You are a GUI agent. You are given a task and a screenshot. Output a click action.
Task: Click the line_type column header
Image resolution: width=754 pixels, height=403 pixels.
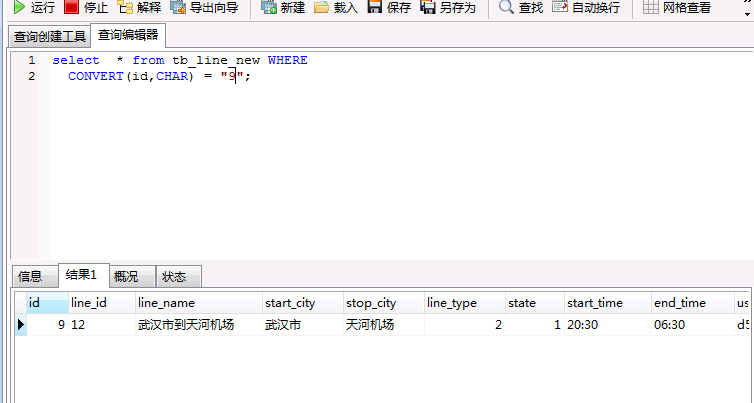tap(465, 303)
